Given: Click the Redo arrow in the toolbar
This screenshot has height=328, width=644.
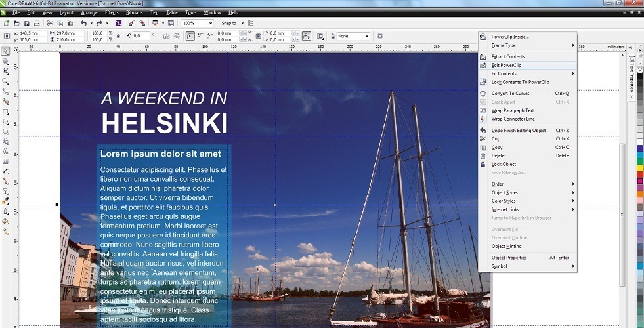Looking at the screenshot, I should coord(99,24).
